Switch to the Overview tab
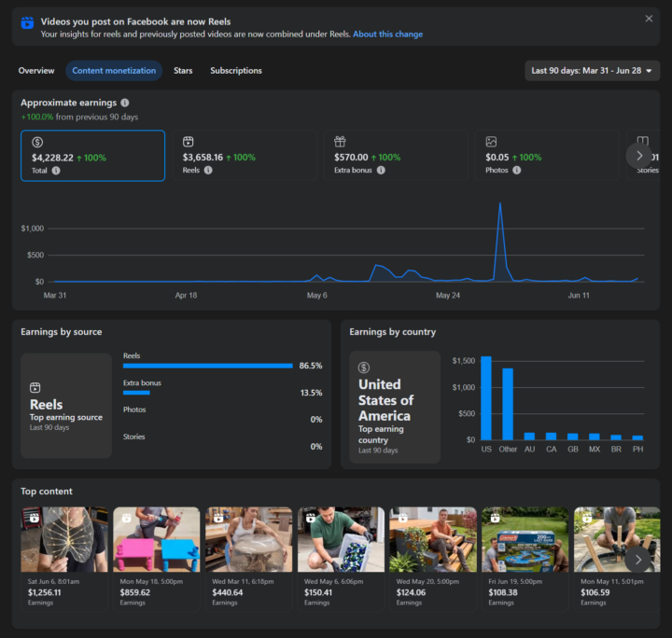The image size is (672, 638). (x=36, y=71)
